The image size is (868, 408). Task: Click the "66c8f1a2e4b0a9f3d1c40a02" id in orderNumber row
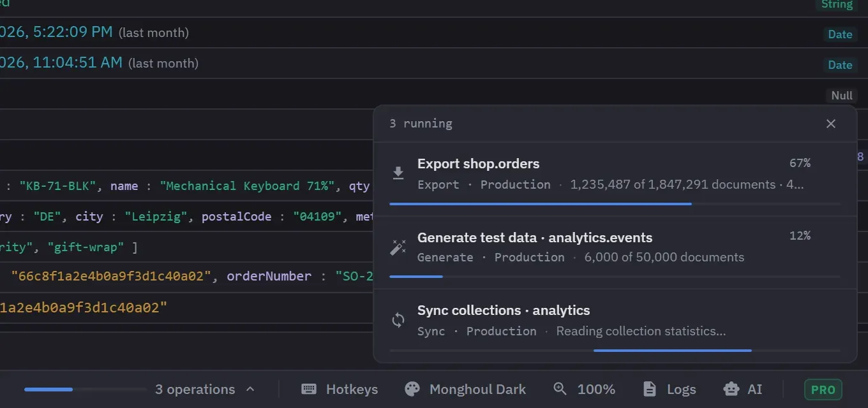110,277
